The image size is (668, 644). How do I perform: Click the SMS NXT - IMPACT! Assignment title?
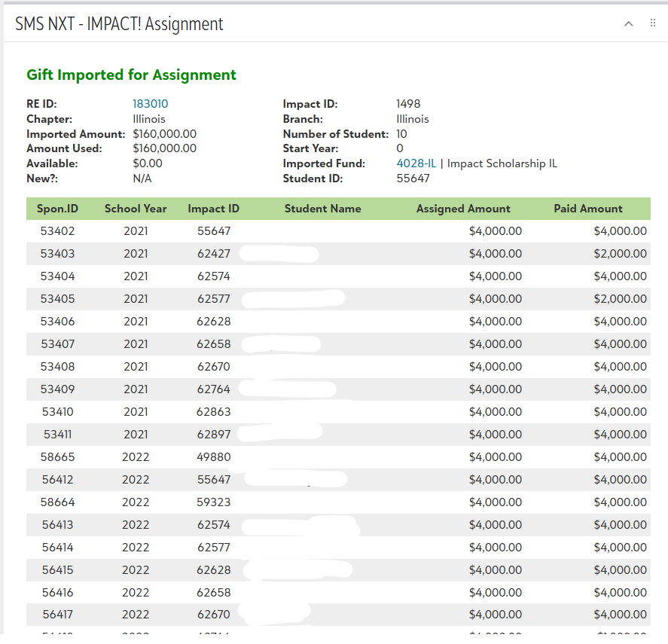click(119, 24)
